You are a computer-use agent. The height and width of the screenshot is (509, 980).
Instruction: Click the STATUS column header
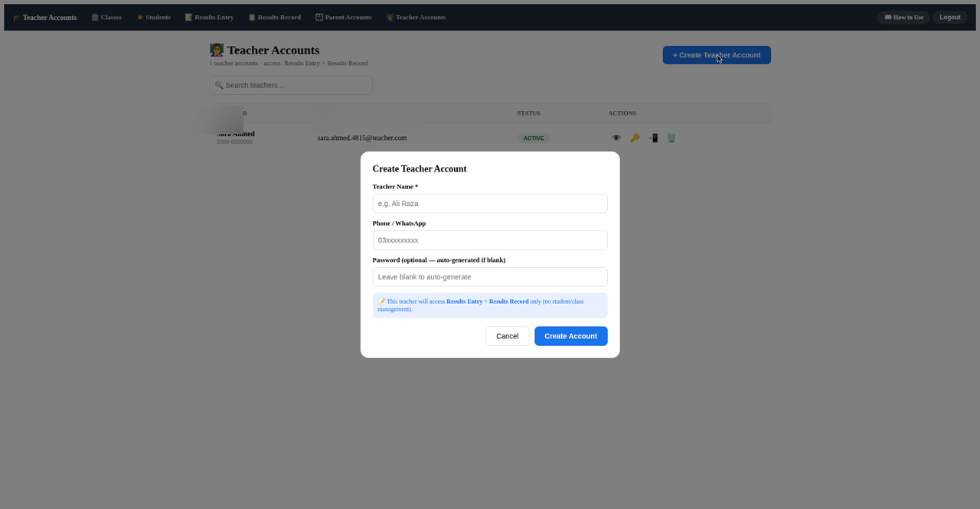528,113
